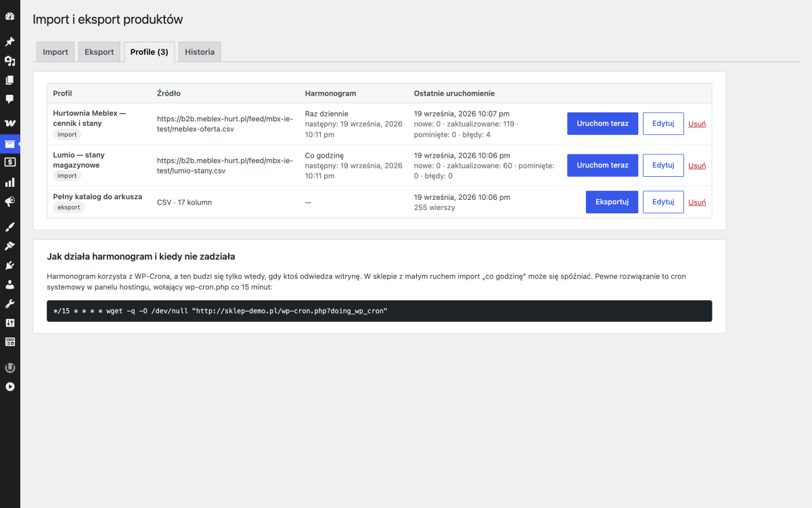Click the '255 wierszy' result text

click(x=434, y=207)
